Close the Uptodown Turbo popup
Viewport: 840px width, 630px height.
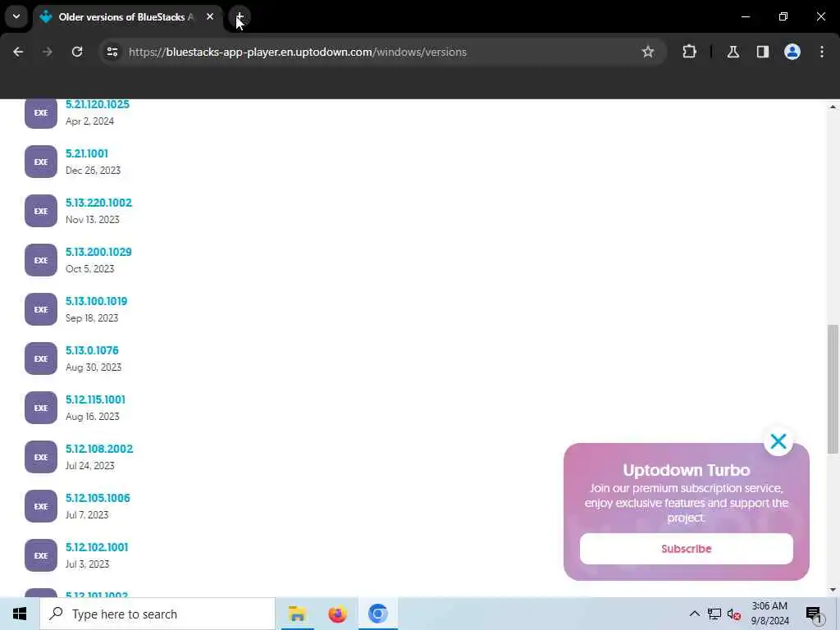(778, 441)
